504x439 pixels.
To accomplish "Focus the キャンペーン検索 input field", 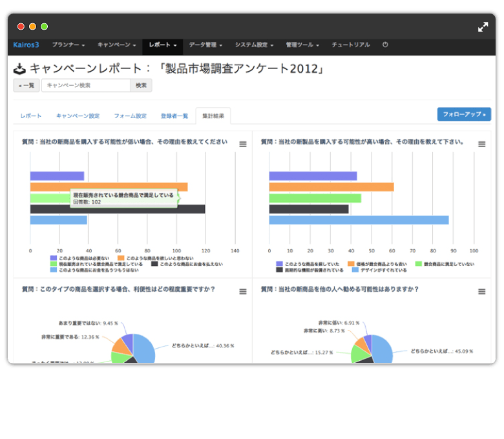I will click(x=86, y=85).
